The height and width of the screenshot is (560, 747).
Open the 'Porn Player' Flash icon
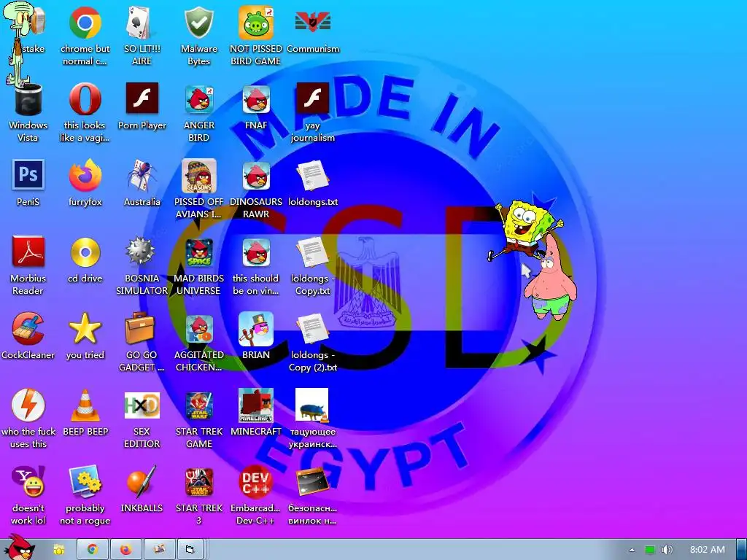pos(142,98)
